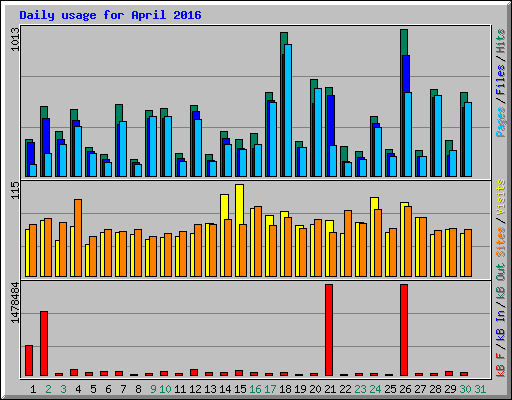Screen dimensions: 512x400
Task: Click the 'Visits' legend label
Action: 500,197
